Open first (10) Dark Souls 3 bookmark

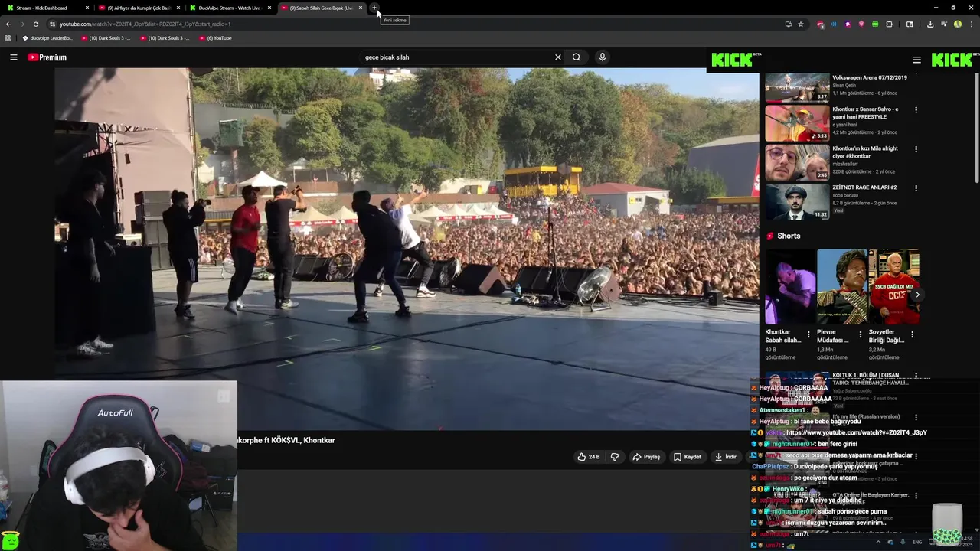click(x=105, y=37)
